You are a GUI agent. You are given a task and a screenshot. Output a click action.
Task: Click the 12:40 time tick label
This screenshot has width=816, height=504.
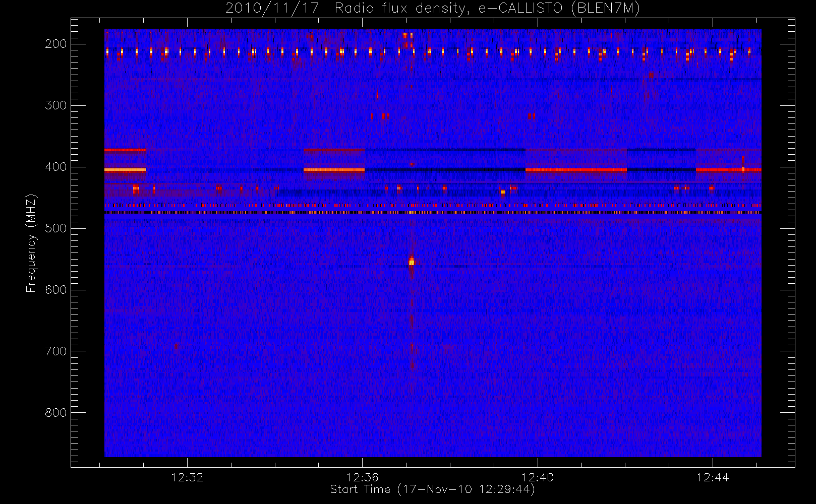tap(538, 477)
